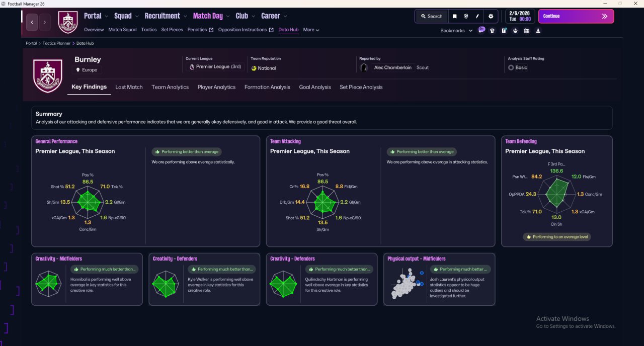Open the calendar schedule shortcut icon
This screenshot has height=346, width=644.
527,31
